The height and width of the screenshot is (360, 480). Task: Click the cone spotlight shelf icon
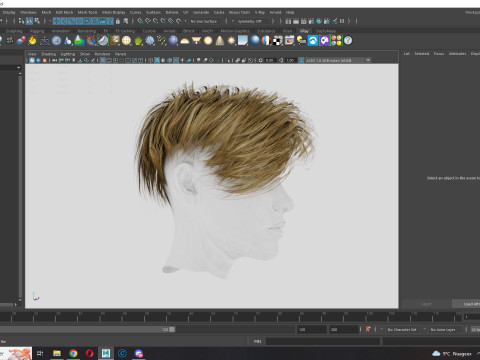[220, 41]
